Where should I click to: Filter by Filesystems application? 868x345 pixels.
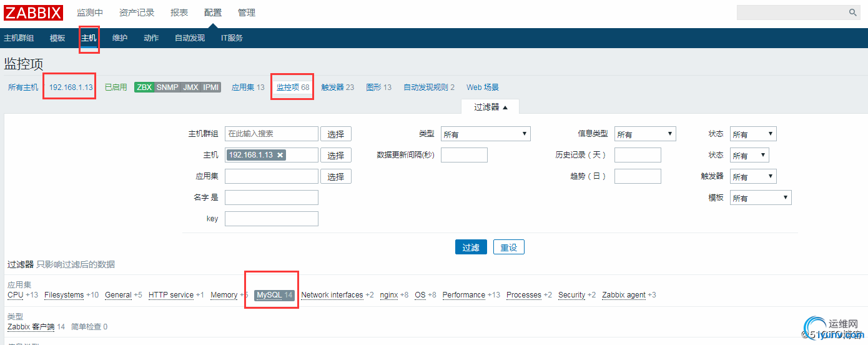click(x=64, y=295)
